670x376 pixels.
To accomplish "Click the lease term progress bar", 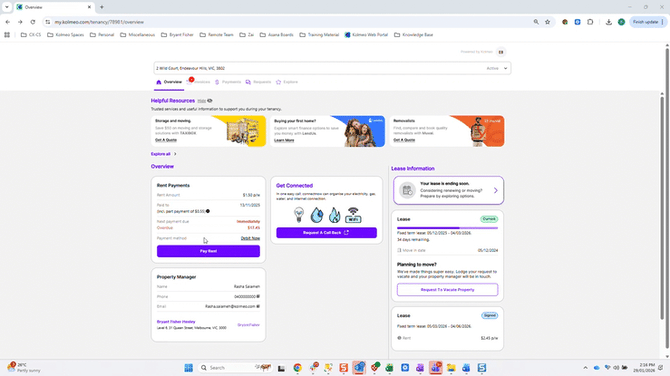I will tap(447, 228).
